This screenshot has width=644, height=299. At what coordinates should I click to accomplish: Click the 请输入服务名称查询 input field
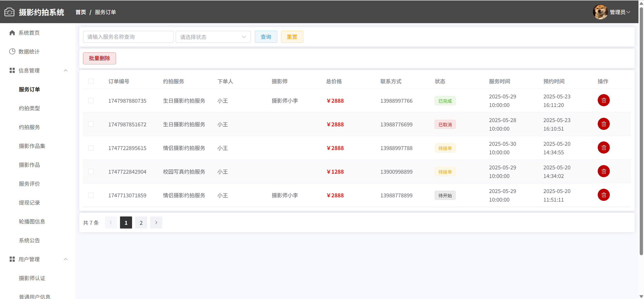coord(128,37)
